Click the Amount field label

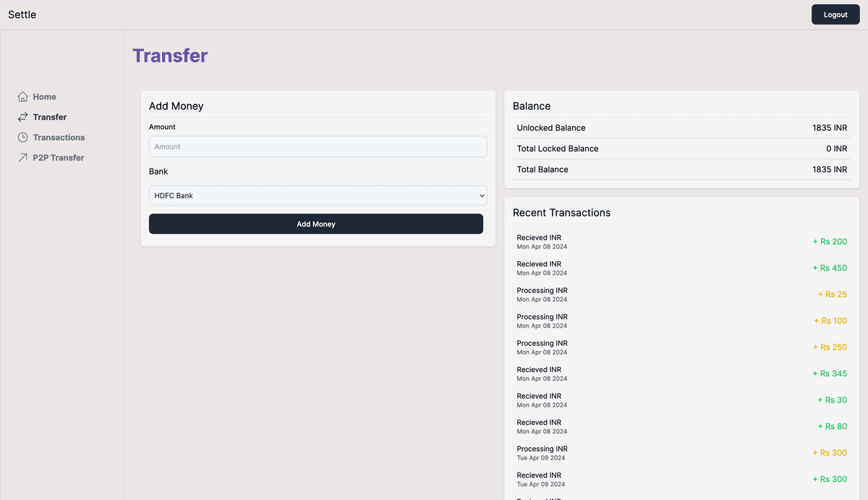(162, 127)
